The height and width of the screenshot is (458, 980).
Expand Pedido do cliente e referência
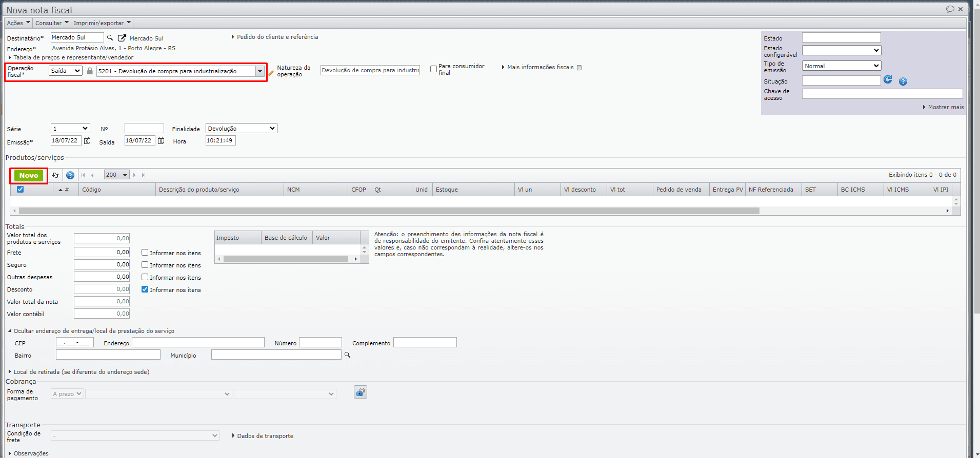(x=275, y=37)
